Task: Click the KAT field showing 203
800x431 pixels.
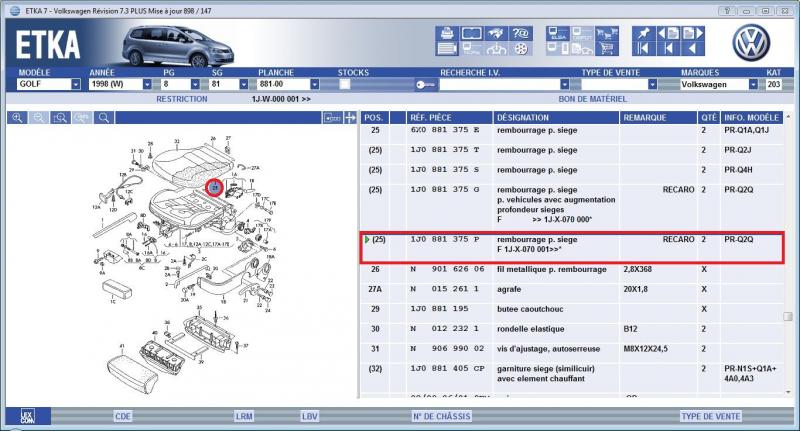Action: pyautogui.click(x=773, y=84)
